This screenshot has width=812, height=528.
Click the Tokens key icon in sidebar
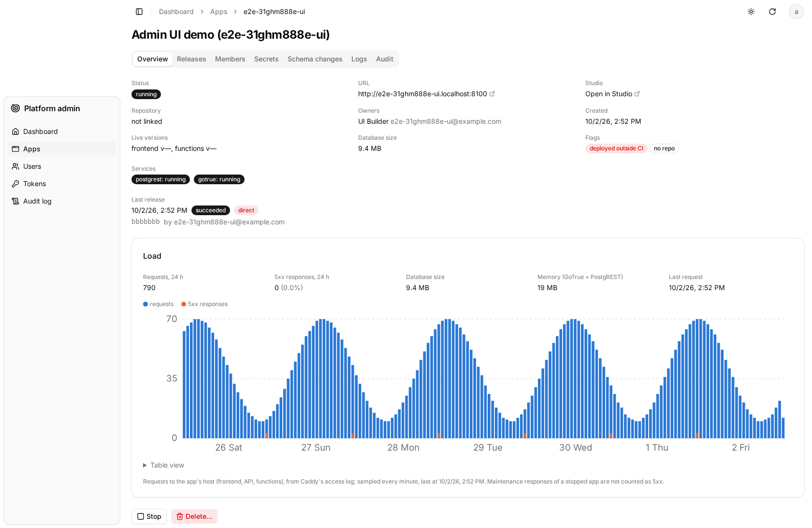point(15,184)
